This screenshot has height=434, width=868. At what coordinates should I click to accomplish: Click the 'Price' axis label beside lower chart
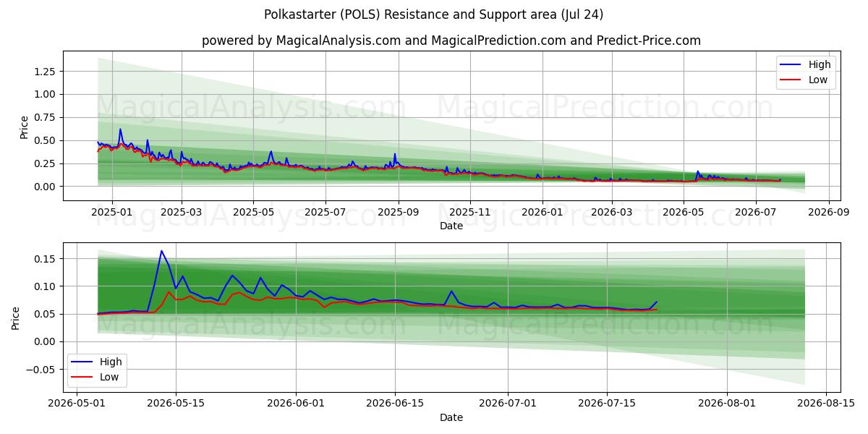[16, 318]
